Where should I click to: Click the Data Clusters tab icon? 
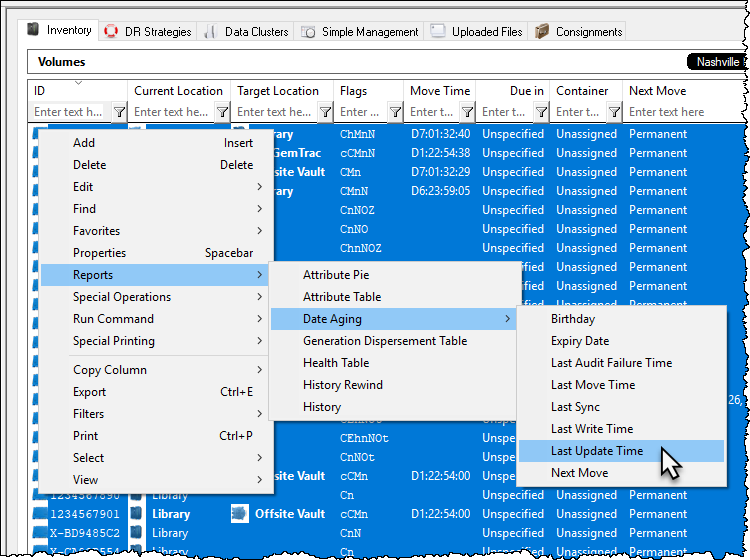point(210,32)
